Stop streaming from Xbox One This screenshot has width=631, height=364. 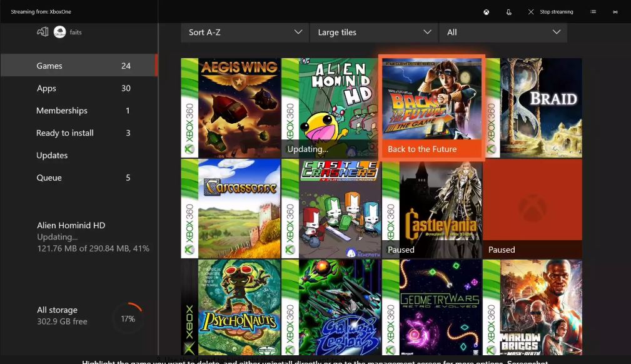[x=556, y=12]
